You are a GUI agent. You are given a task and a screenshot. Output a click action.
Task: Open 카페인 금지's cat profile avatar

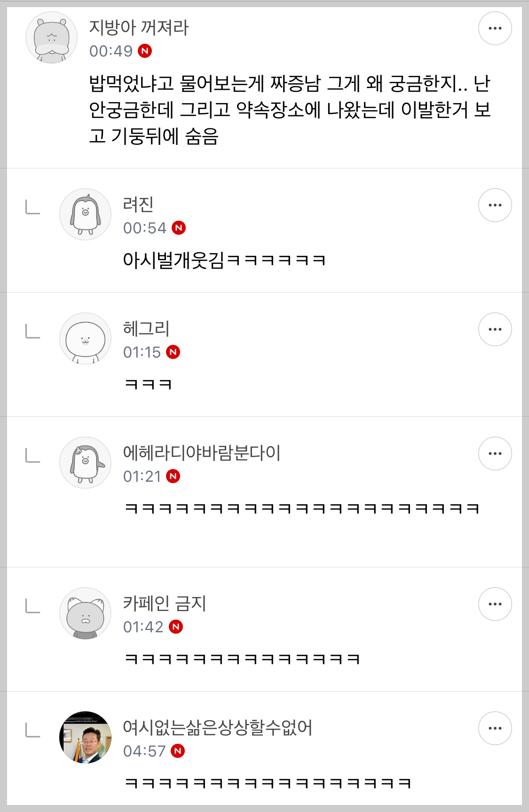tap(85, 613)
